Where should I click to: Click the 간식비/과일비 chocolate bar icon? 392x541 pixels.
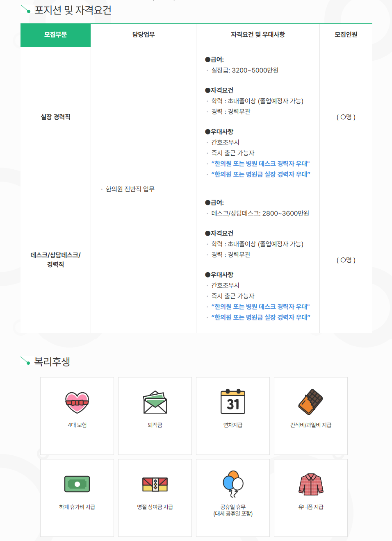(310, 402)
